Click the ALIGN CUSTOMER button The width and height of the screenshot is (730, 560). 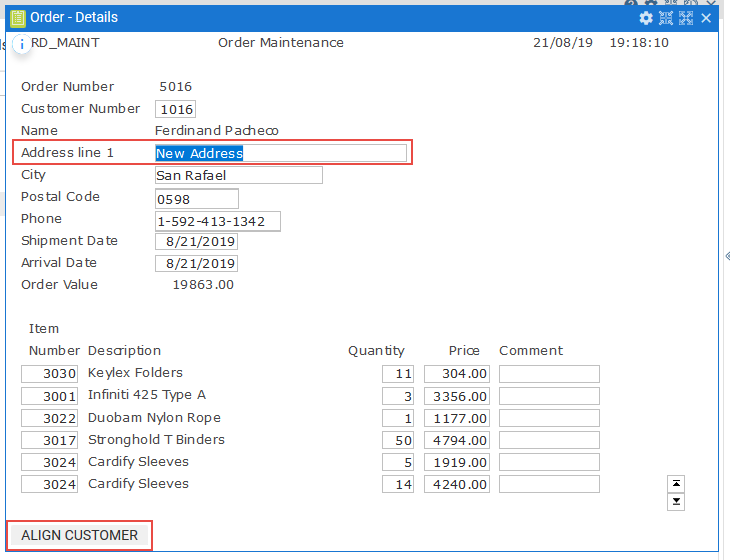click(80, 535)
